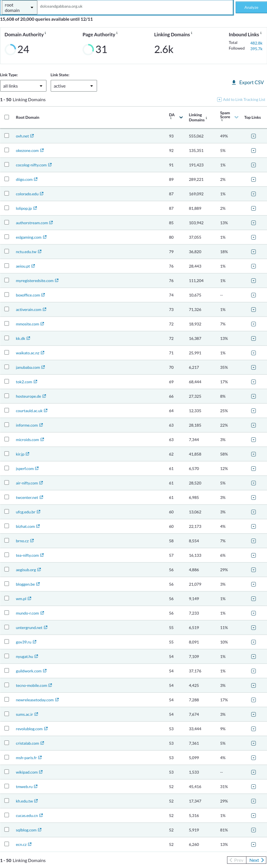Check the select-all checkbox in table header
The width and height of the screenshot is (267, 868).
pos(7,117)
